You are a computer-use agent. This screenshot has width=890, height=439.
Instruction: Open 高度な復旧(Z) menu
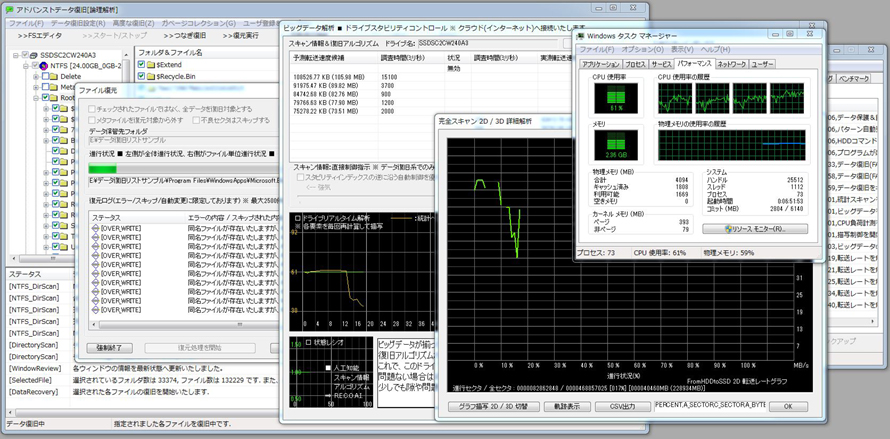pos(133,23)
